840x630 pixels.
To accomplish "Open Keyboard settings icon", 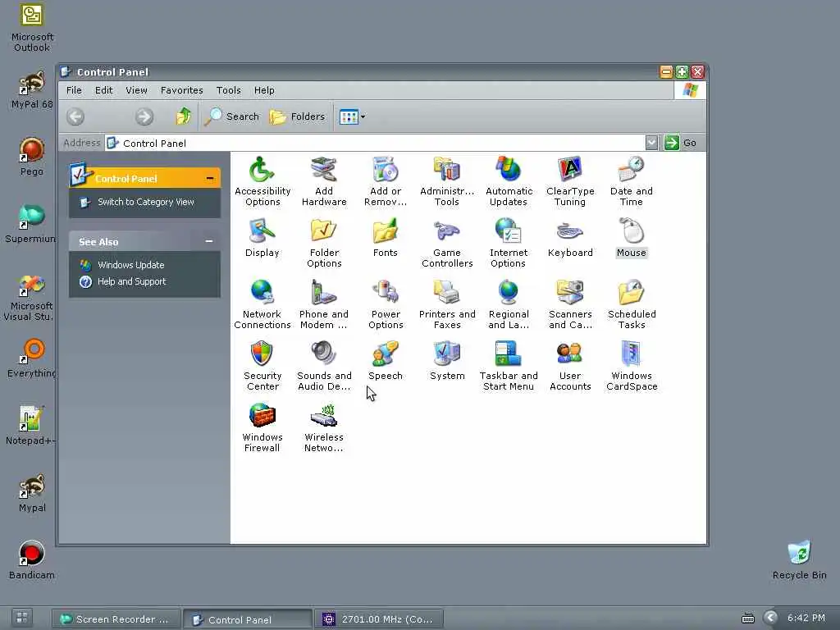I will coord(570,238).
